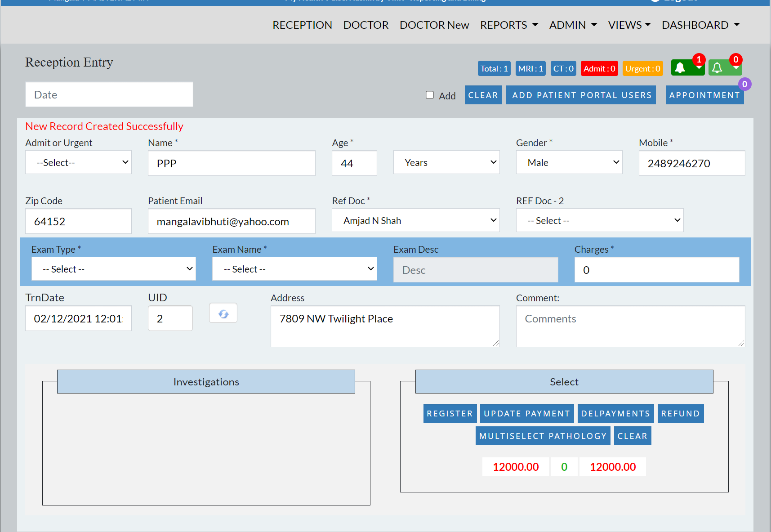
Task: Click the Select panel header
Action: point(564,382)
